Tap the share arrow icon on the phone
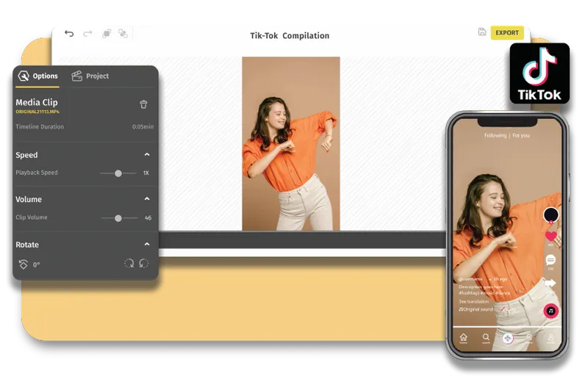The image size is (588, 379). click(551, 283)
